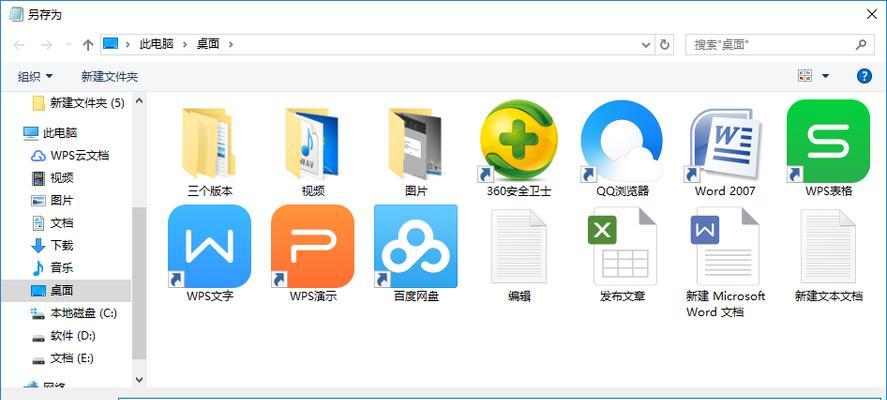
Task: Click the sidebar vertical scrollbar thumb
Action: click(x=139, y=283)
